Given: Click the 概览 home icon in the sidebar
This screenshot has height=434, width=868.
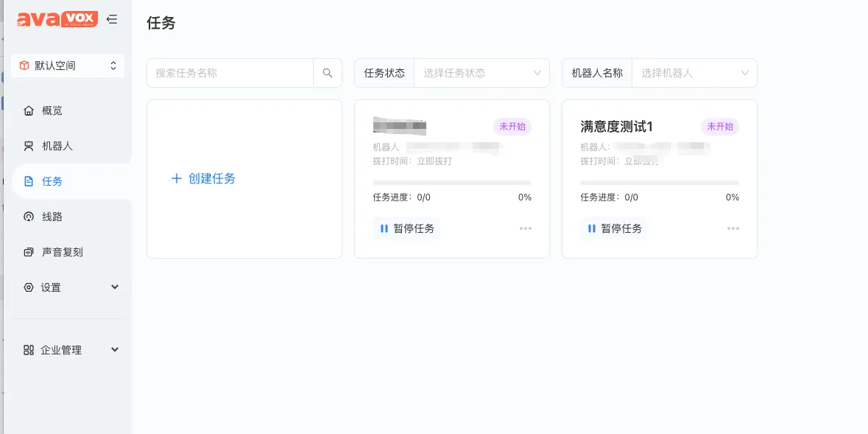Looking at the screenshot, I should (x=29, y=111).
